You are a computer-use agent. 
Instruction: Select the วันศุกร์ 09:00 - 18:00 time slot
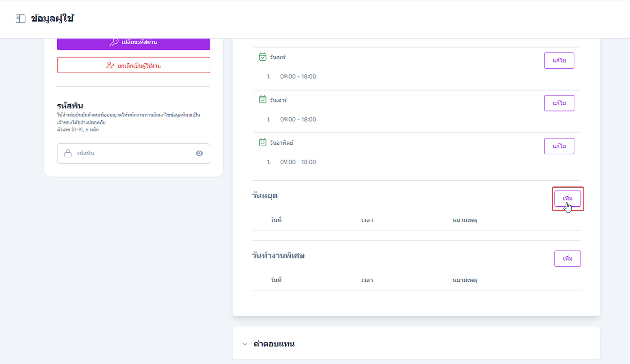tap(298, 76)
